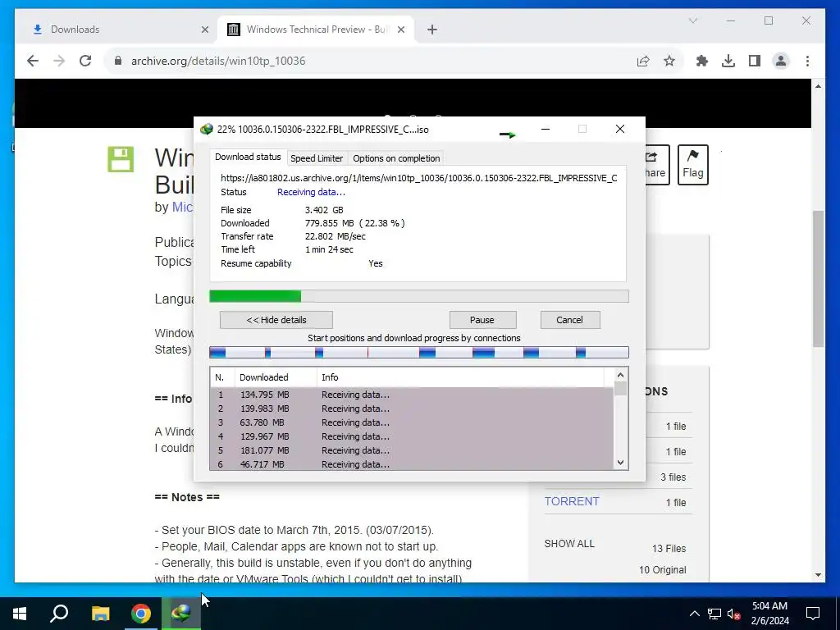Image resolution: width=840 pixels, height=630 pixels.
Task: Click the Downloaded column header
Action: point(276,377)
